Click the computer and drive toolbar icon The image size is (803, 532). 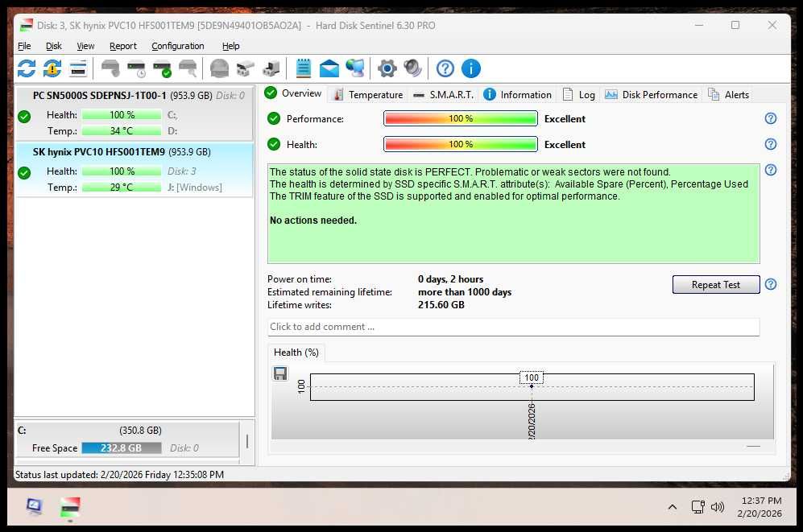[271, 68]
